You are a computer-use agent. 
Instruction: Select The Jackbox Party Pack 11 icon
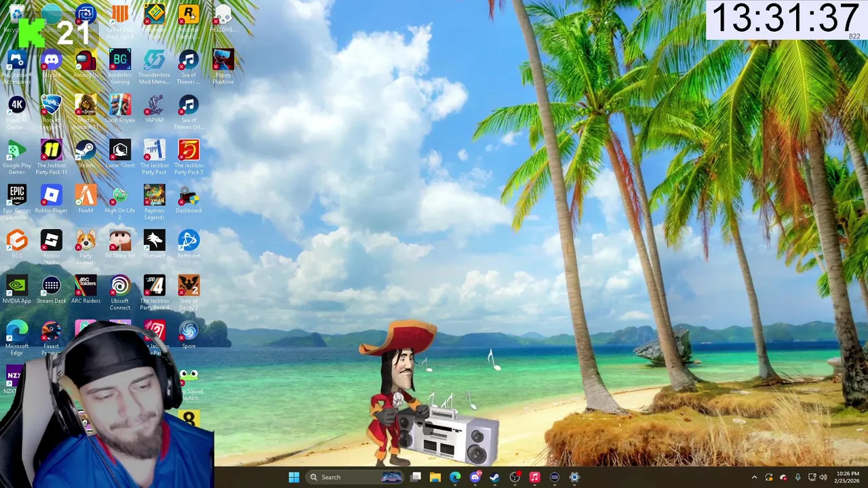click(x=52, y=158)
